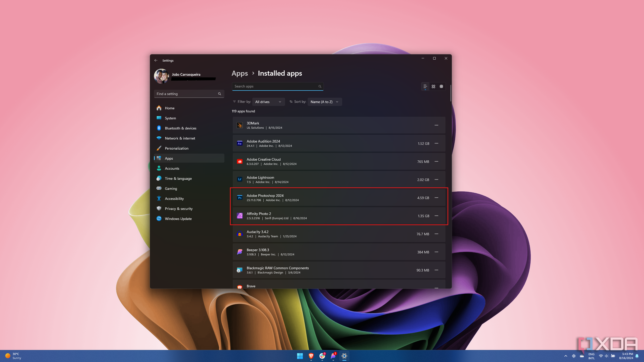Switch to table view layout
Viewport: 644px width, 362px height.
441,86
